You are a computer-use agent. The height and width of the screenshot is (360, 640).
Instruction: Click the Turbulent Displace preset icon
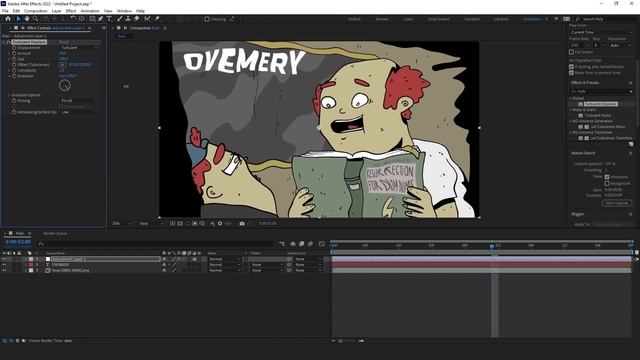tap(580, 104)
